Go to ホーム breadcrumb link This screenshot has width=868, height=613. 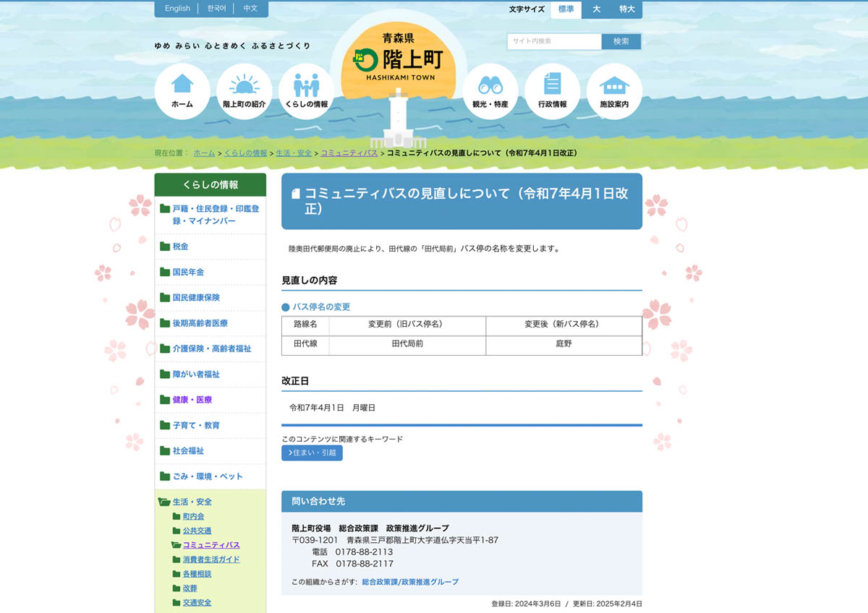(204, 153)
